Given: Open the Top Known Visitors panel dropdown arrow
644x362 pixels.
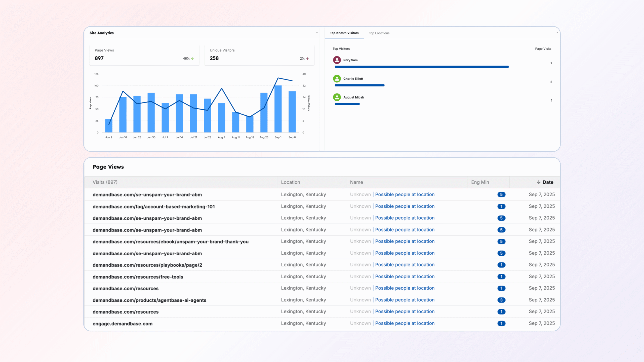Looking at the screenshot, I should [557, 33].
